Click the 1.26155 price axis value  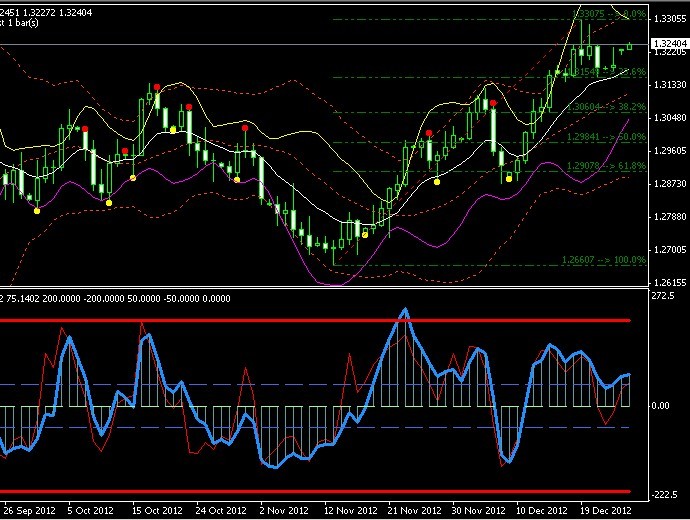click(x=670, y=282)
